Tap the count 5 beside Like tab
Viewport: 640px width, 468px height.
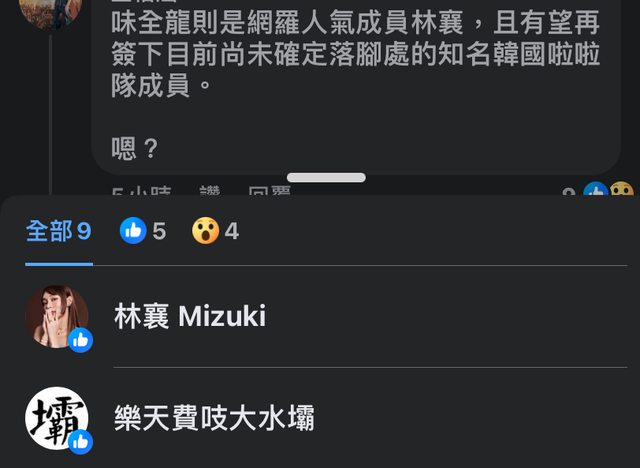[x=159, y=231]
